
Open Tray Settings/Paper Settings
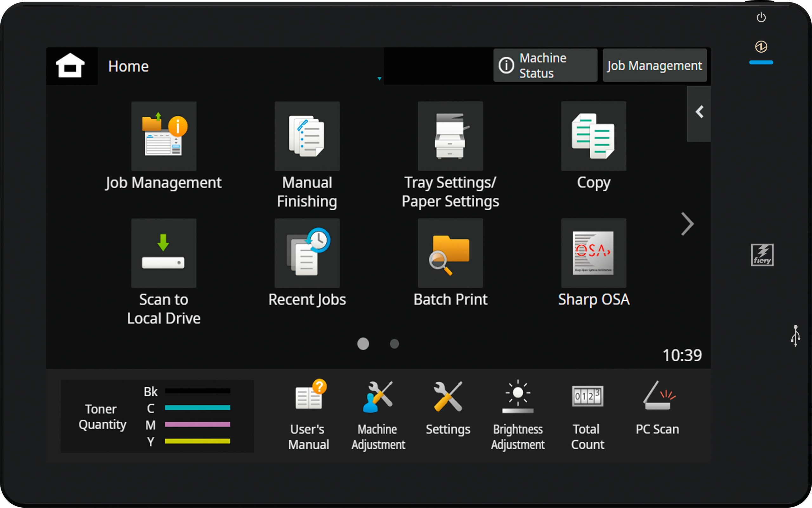(450, 136)
